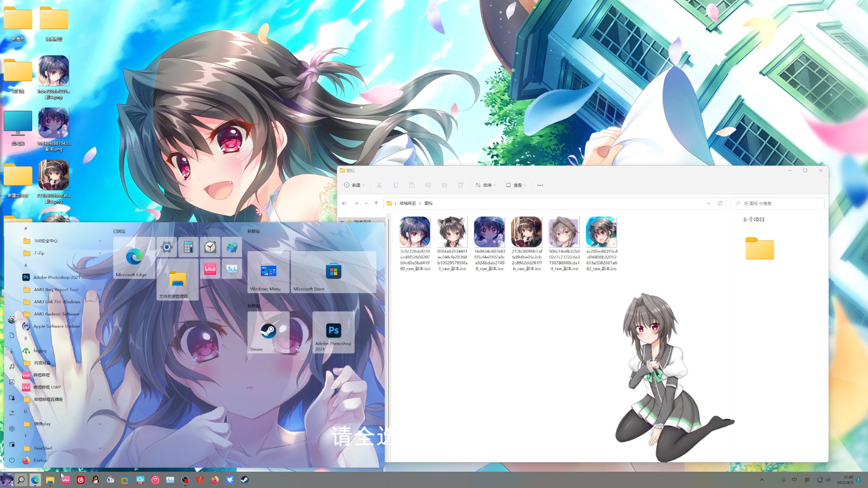
Task: Open the 排序 sort menu
Action: (x=486, y=185)
